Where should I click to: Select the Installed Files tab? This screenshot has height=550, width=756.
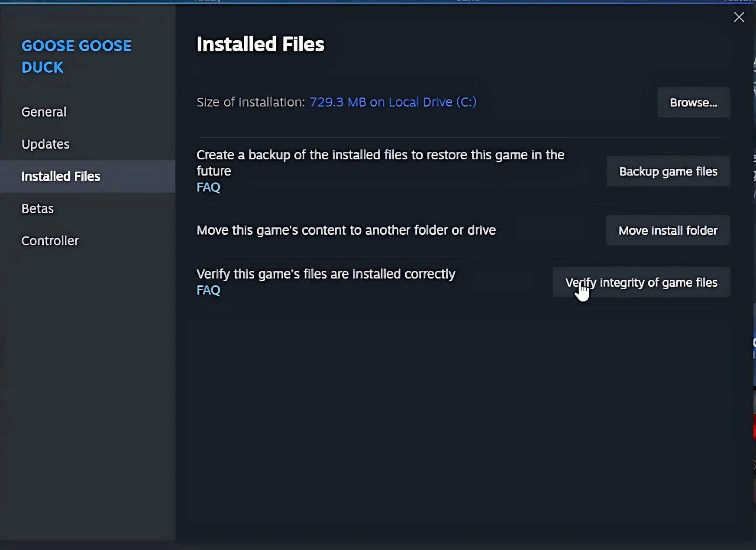coord(60,176)
